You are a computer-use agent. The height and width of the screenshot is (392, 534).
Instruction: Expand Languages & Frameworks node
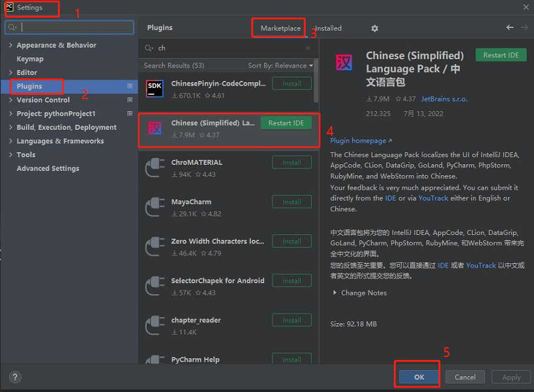pos(10,141)
